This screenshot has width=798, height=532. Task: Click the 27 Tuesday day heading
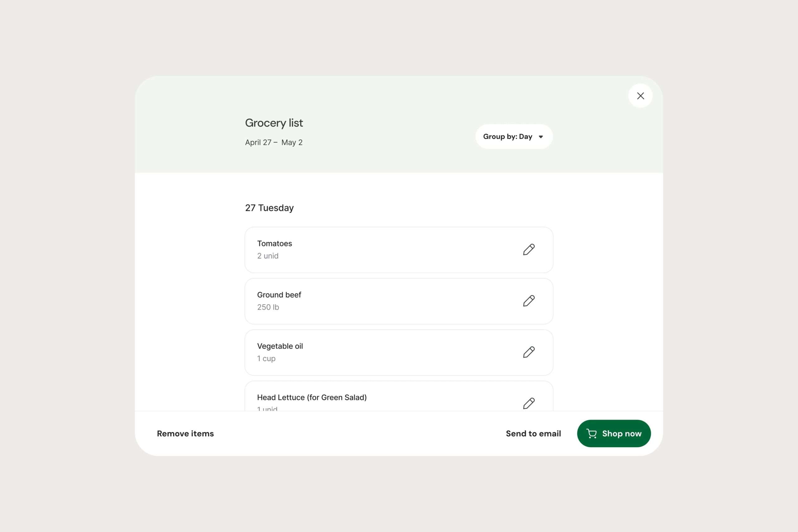coord(269,208)
